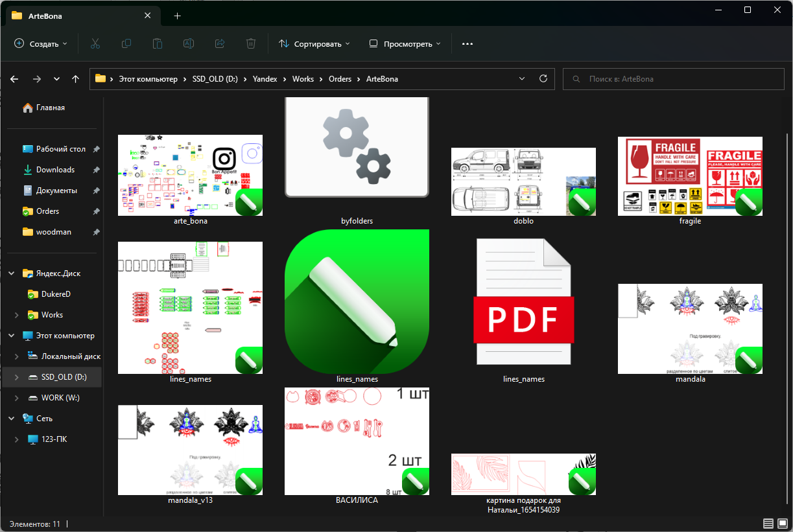
Task: Click the Rename icon in toolbar
Action: 189,43
